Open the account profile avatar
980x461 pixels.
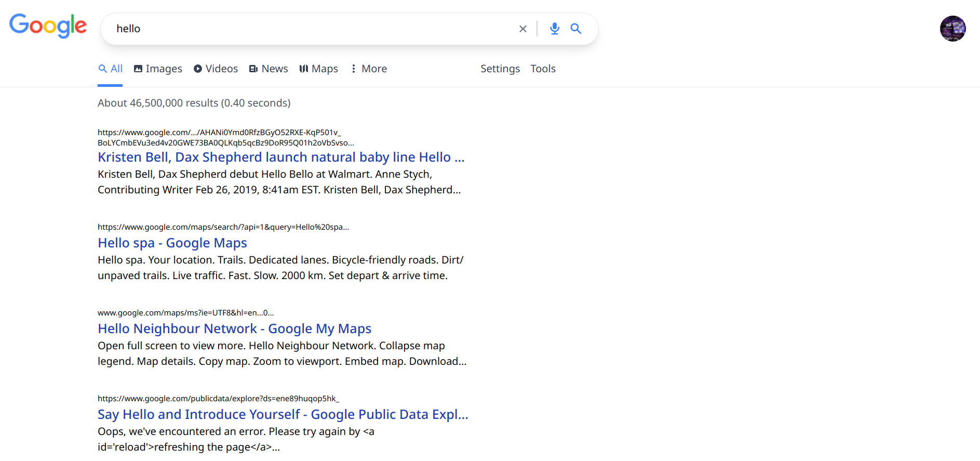pyautogui.click(x=952, y=29)
